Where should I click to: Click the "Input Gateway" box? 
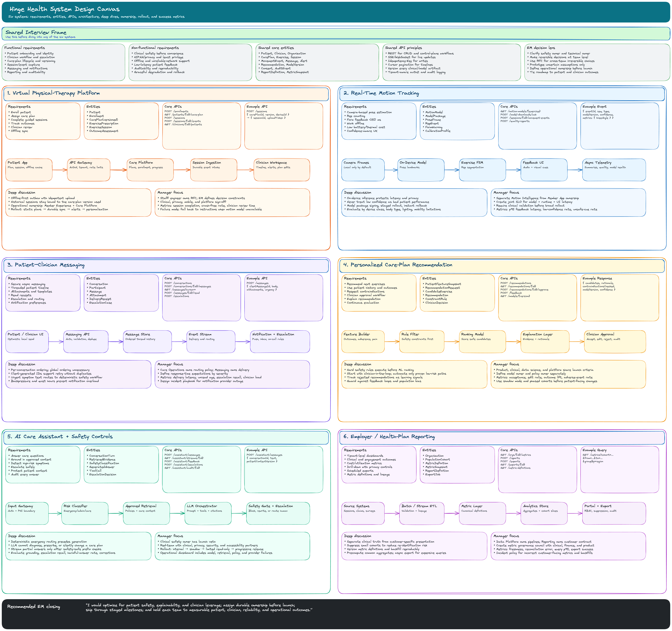click(x=27, y=513)
